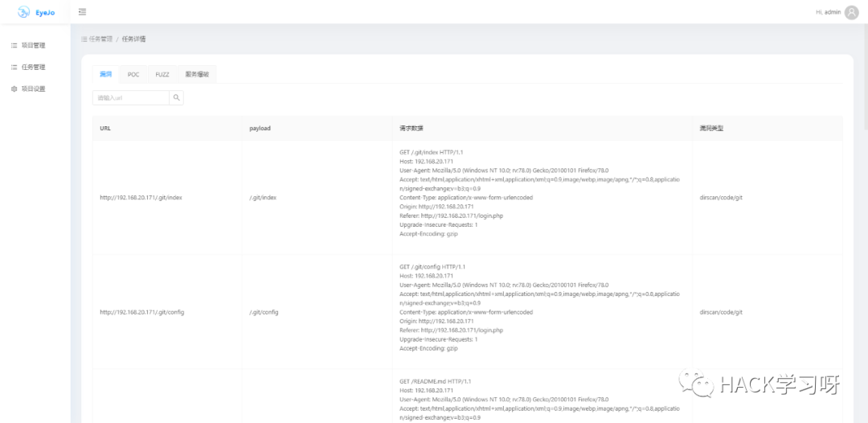Viewport: 868px width, 423px height.
Task: Focus the url search input field
Action: tap(131, 97)
